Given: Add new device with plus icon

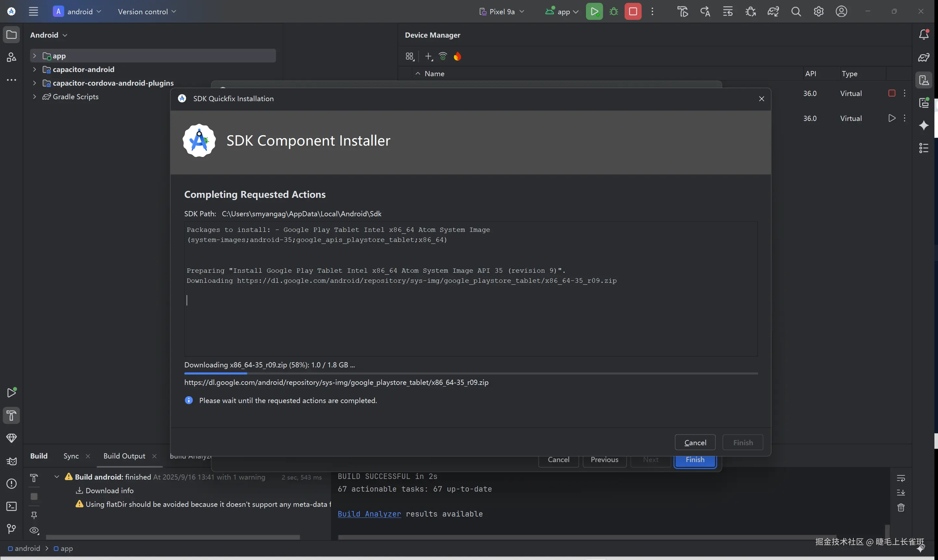Looking at the screenshot, I should pyautogui.click(x=428, y=57).
